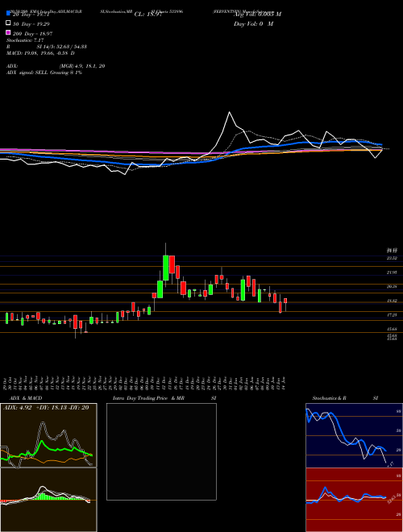Click the 21.95 price axis label

pyautogui.click(x=392, y=272)
